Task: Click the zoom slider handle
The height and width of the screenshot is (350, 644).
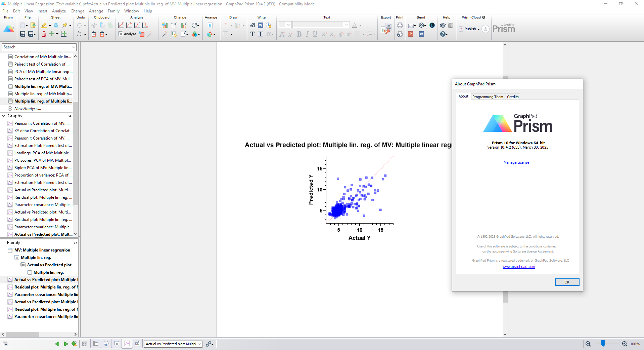Action: (603, 343)
